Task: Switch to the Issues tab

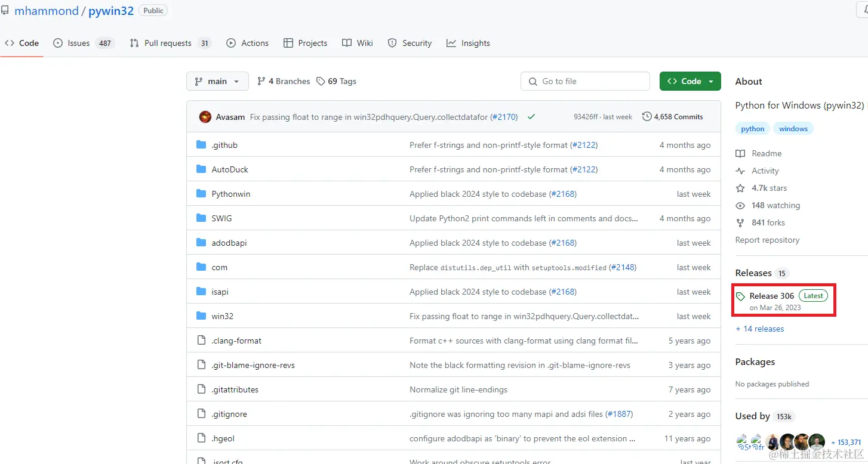Action: click(x=83, y=43)
